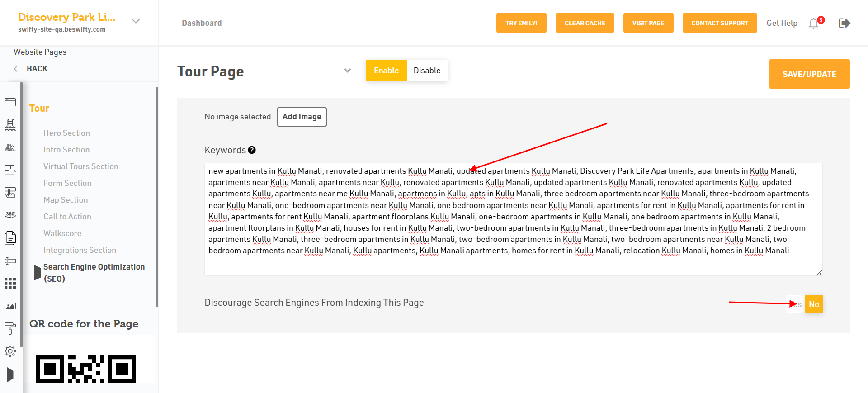868x393 pixels.
Task: Click the SAVE/UPDATE button
Action: click(x=809, y=74)
